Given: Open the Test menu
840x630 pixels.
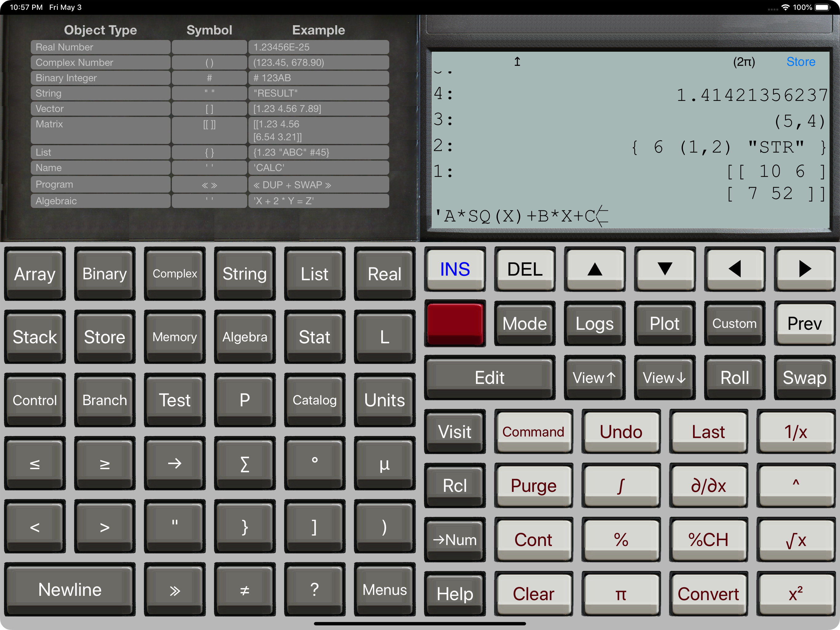Looking at the screenshot, I should (x=175, y=400).
